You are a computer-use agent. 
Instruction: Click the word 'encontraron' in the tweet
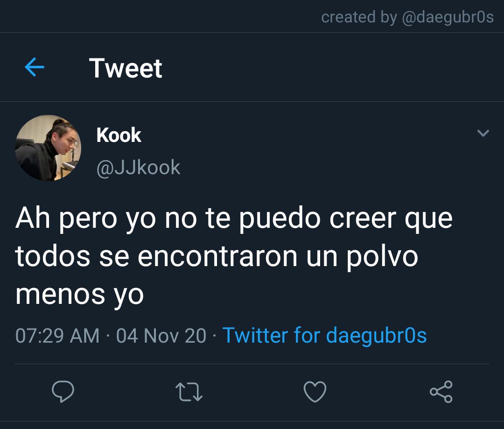coord(217,257)
